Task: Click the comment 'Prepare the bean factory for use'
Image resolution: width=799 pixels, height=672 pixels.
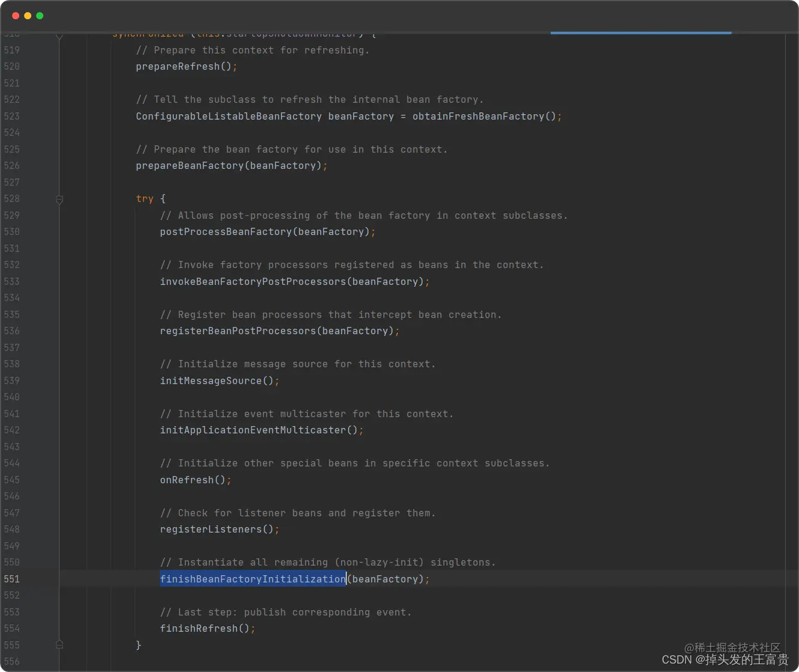Action: pyautogui.click(x=292, y=150)
